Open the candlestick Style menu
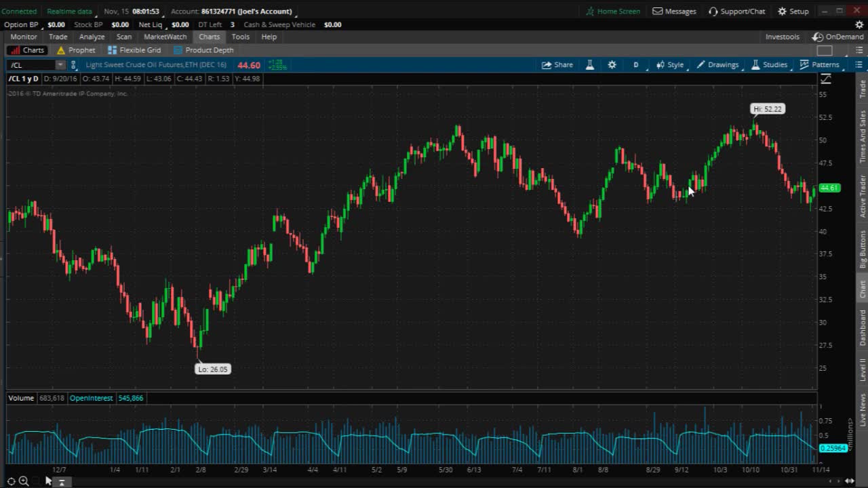Image resolution: width=868 pixels, height=488 pixels. 670,65
